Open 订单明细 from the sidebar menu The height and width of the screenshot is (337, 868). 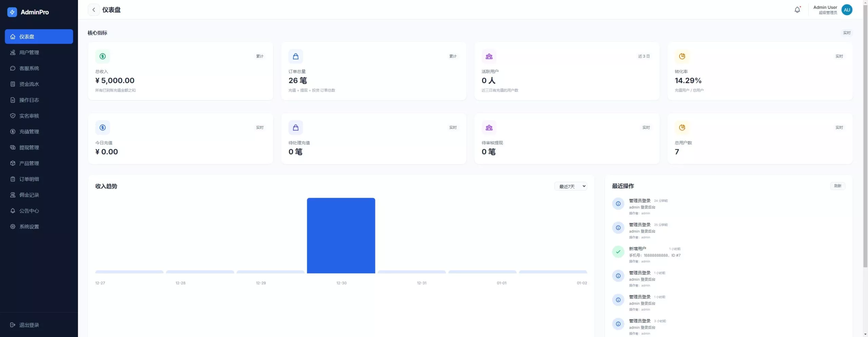click(29, 179)
